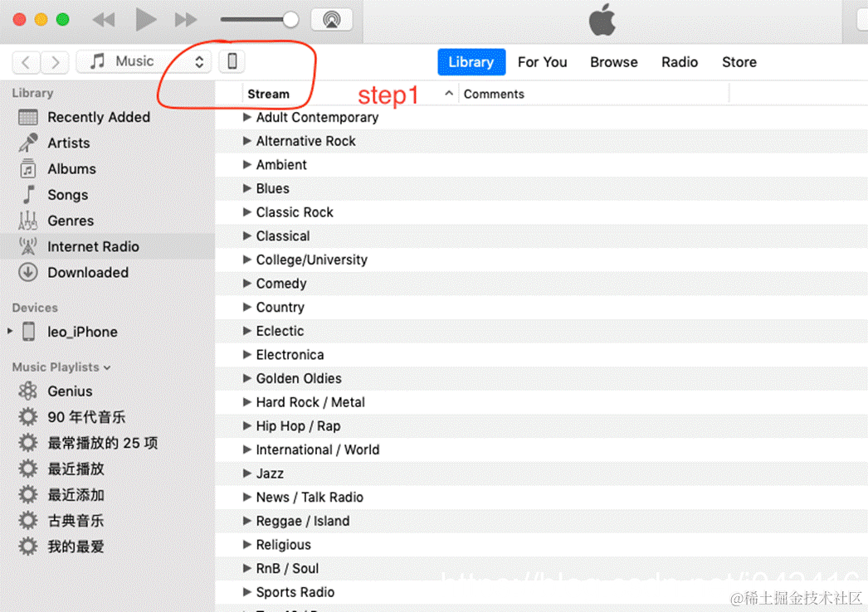This screenshot has height=612, width=868.
Task: Switch to the Radio tab
Action: pos(680,62)
